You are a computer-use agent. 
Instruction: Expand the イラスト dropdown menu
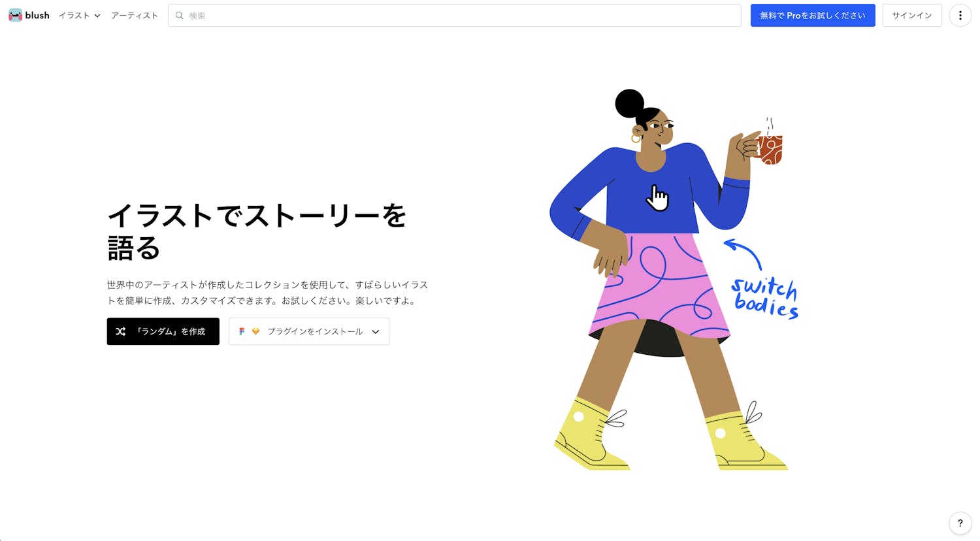79,15
